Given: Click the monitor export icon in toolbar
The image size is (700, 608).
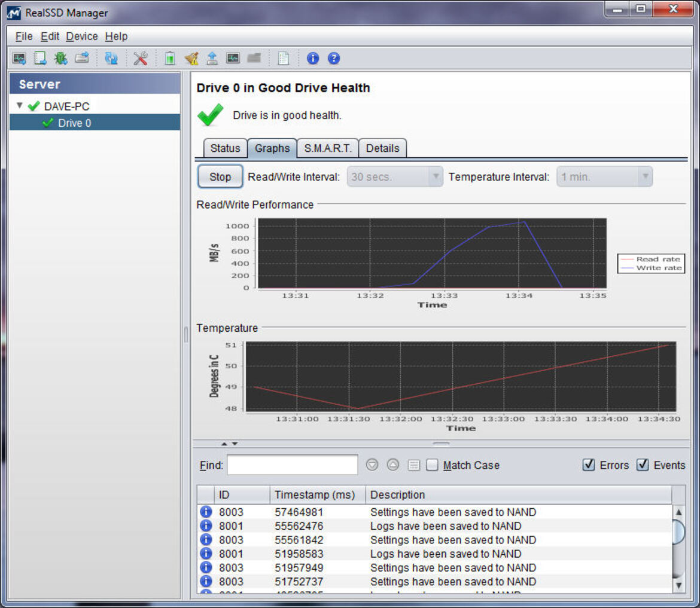Looking at the screenshot, I should (x=19, y=59).
